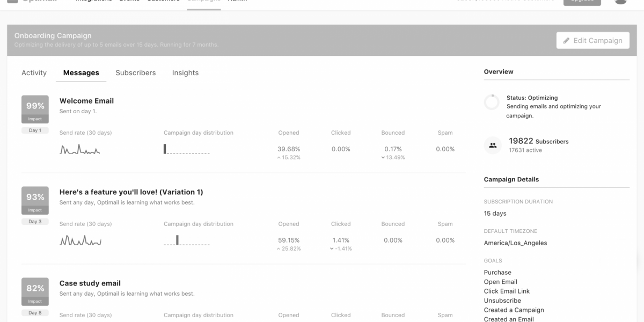Click the opened rate increase indicator 15.32%
The image size is (644, 322).
click(x=289, y=157)
